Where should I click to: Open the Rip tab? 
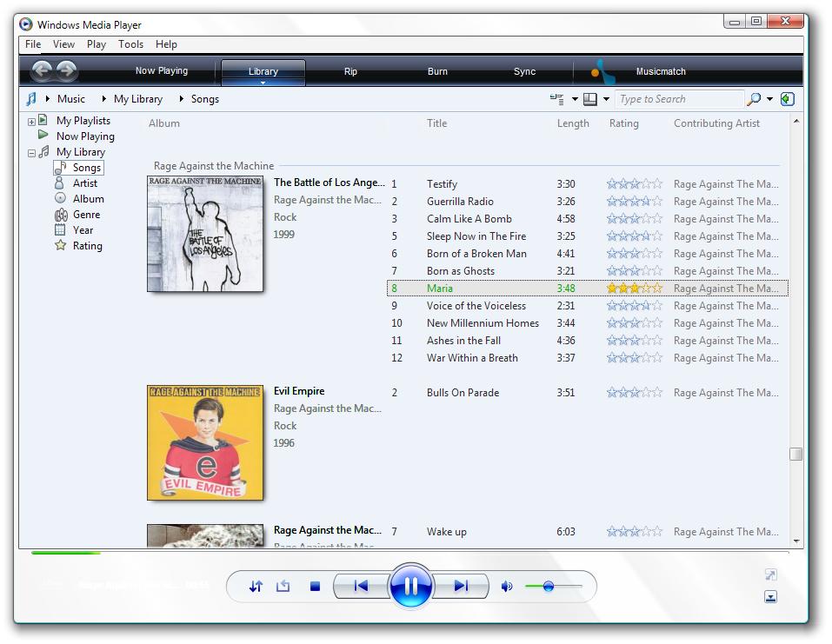[350, 71]
